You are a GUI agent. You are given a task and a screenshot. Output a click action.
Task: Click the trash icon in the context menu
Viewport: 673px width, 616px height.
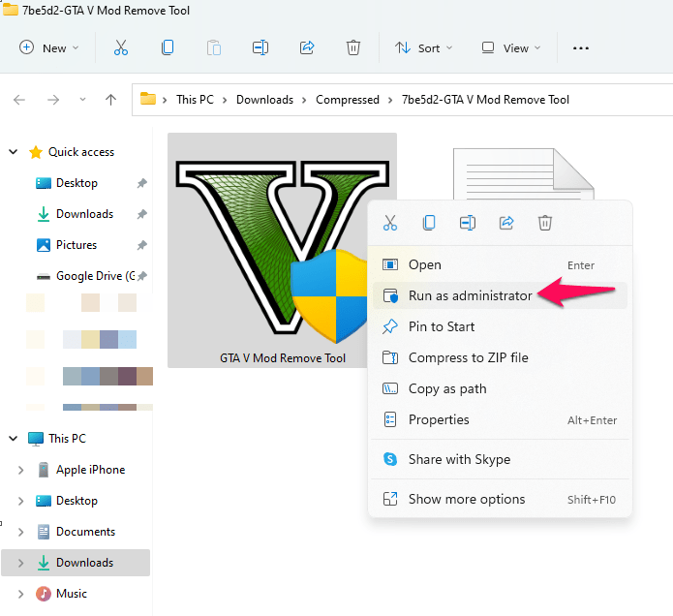click(544, 223)
